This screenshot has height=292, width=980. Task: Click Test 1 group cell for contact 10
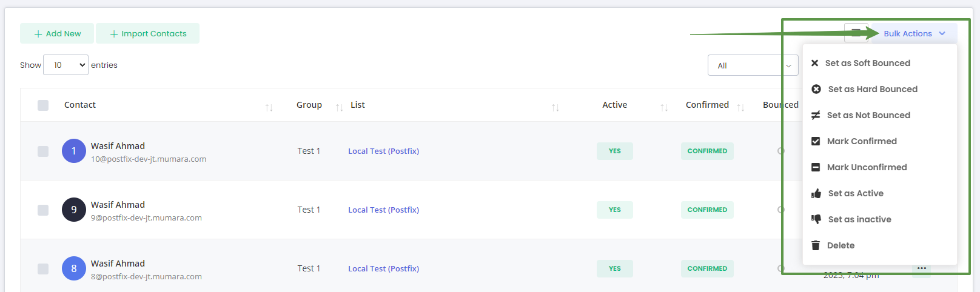(309, 151)
